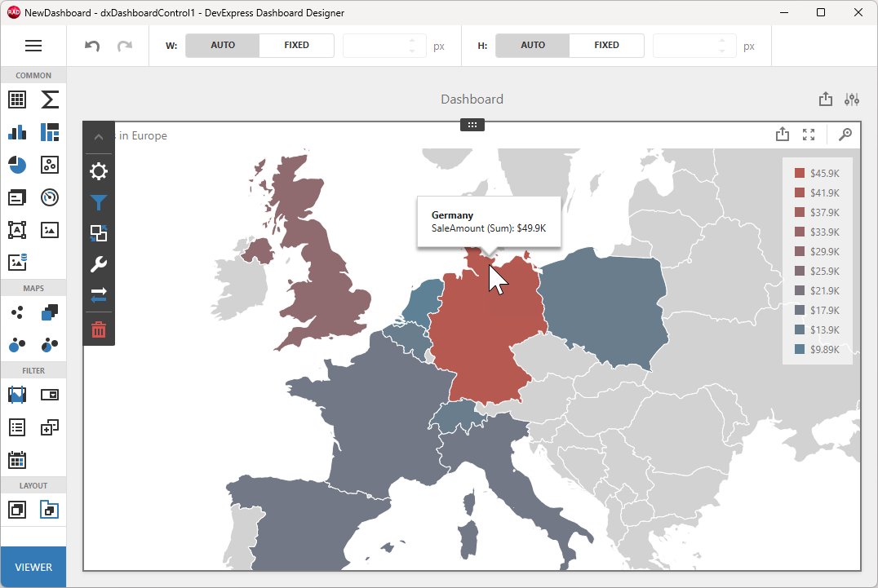
Task: Click the $17.9K legend value
Action: tap(824, 311)
